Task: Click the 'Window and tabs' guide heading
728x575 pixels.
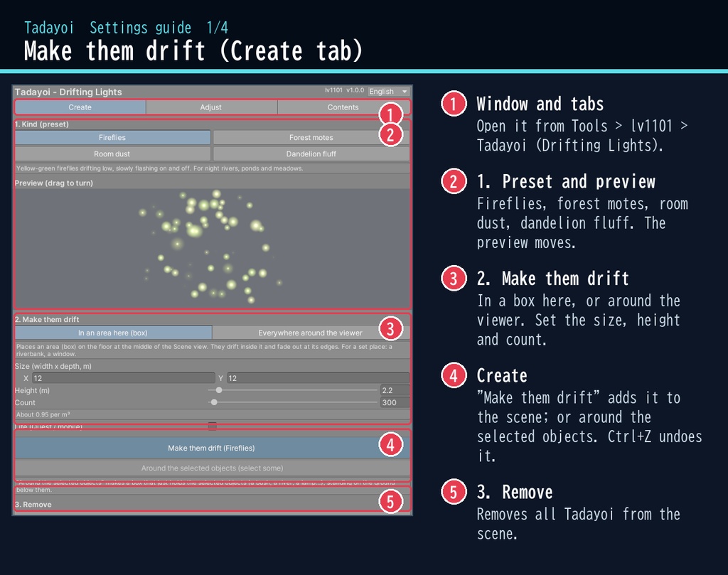Action: (x=540, y=104)
